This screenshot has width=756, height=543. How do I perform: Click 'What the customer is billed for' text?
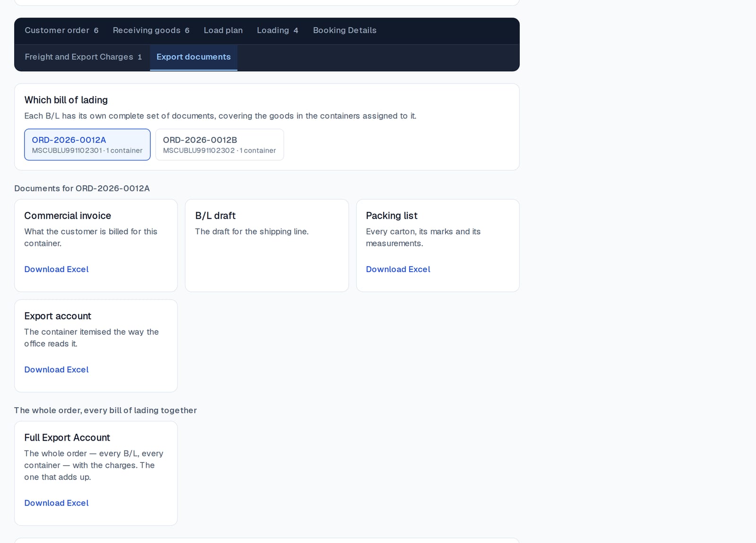pos(91,238)
